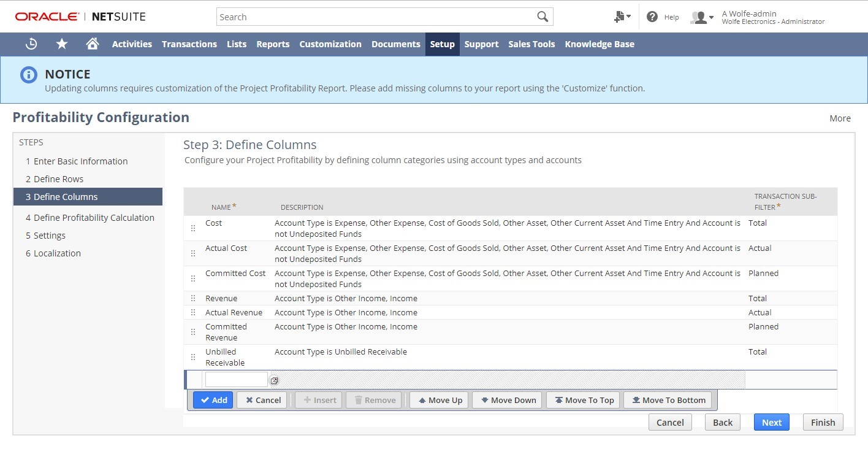Viewport: 868px width, 457px height.
Task: Open the Reports menu
Action: point(273,44)
